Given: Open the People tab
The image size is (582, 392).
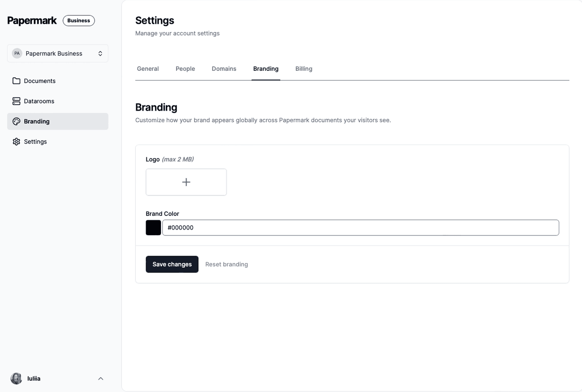Looking at the screenshot, I should click(x=185, y=69).
